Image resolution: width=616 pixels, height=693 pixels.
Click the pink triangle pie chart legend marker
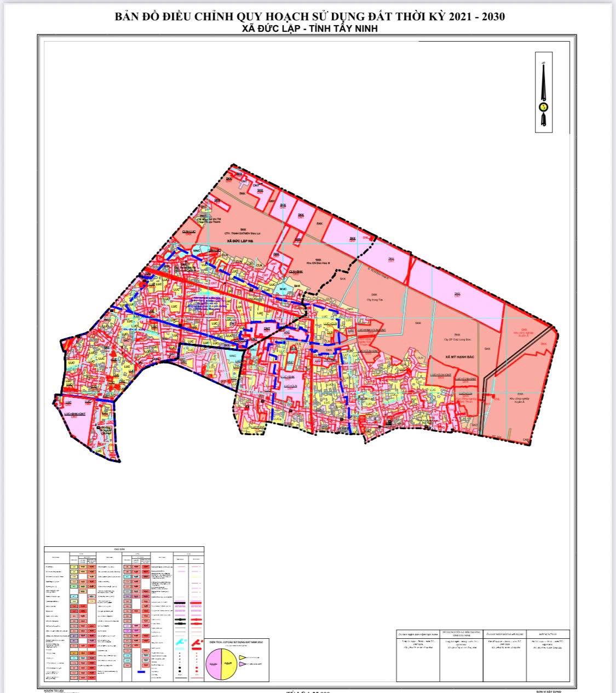[242, 664]
